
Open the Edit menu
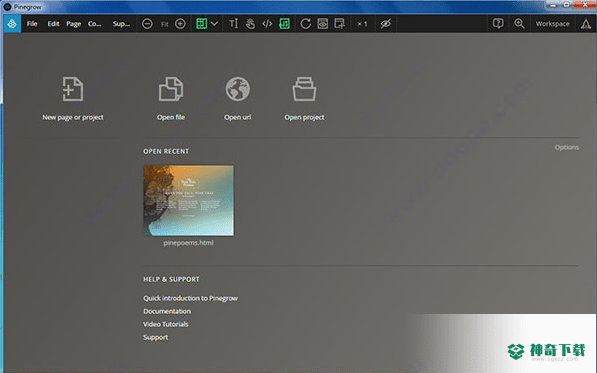[53, 24]
